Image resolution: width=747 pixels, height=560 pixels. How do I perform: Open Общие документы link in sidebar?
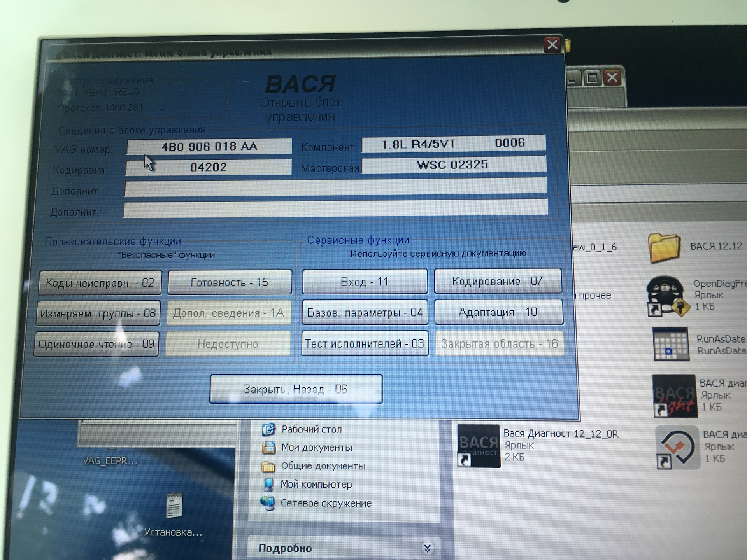tap(323, 466)
